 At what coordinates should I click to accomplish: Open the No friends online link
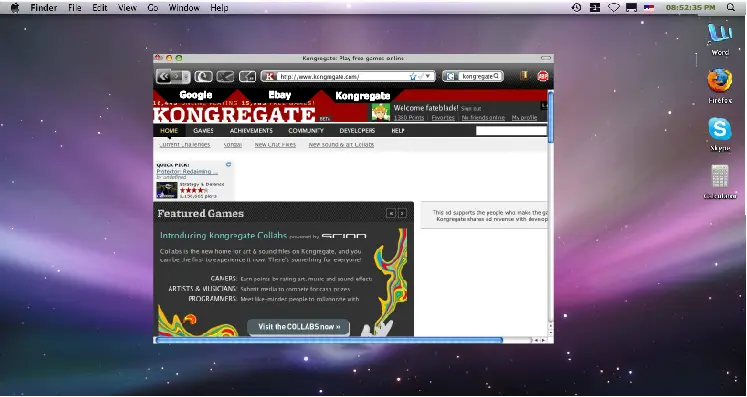coord(483,118)
